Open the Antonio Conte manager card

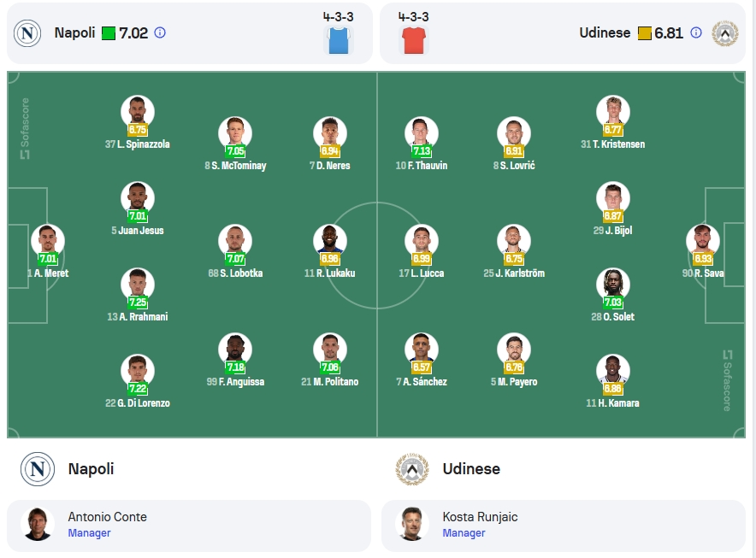[189, 526]
